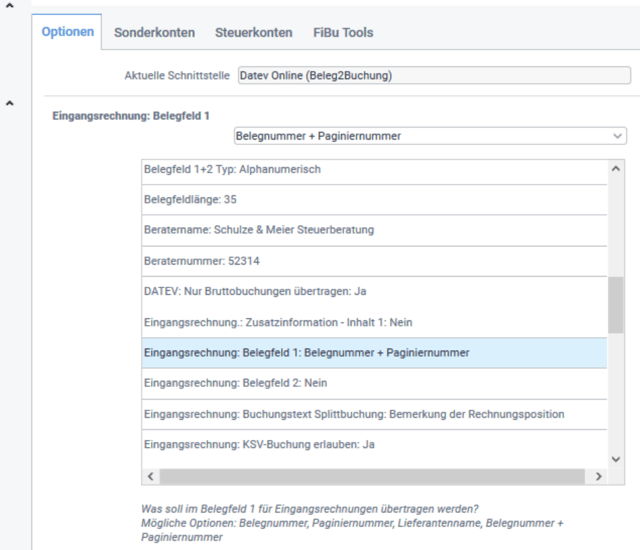
Task: Click the Aktuelle Schnittstelle field
Action: (433, 75)
